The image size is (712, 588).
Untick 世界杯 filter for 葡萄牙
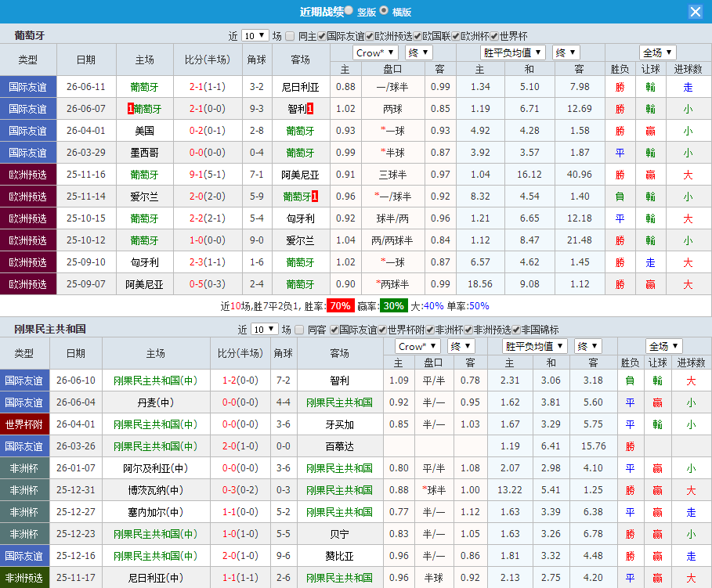tap(494, 36)
